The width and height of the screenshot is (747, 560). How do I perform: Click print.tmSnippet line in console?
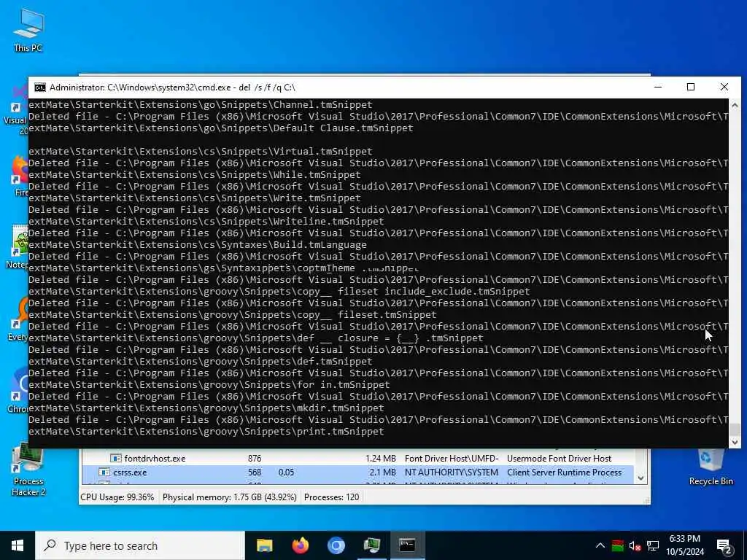(x=206, y=432)
